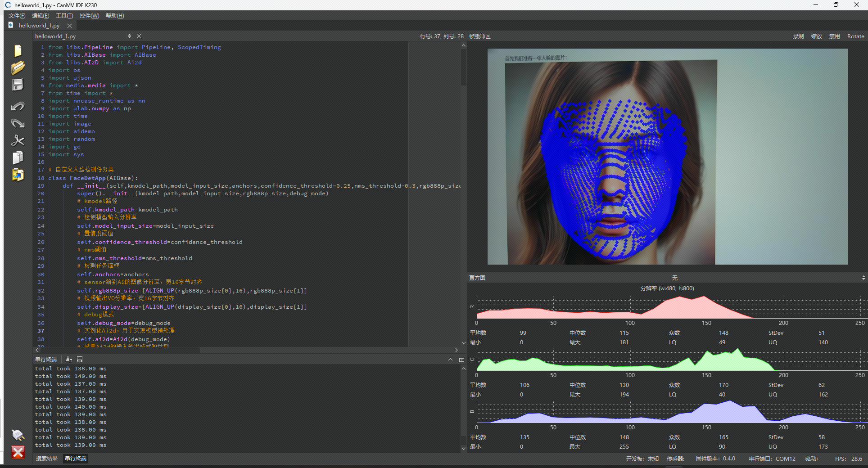Save serial terminal output via floppy icon
The height and width of the screenshot is (468, 868).
[80, 359]
